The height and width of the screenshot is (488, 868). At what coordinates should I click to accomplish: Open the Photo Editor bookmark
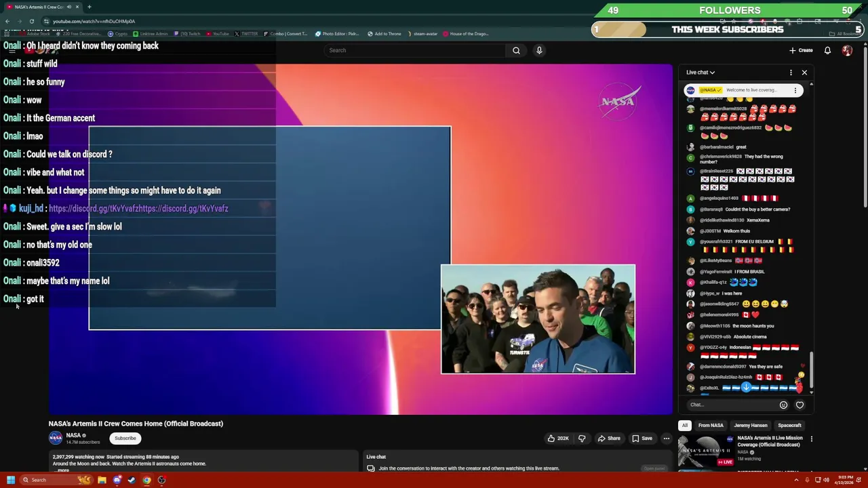(337, 34)
